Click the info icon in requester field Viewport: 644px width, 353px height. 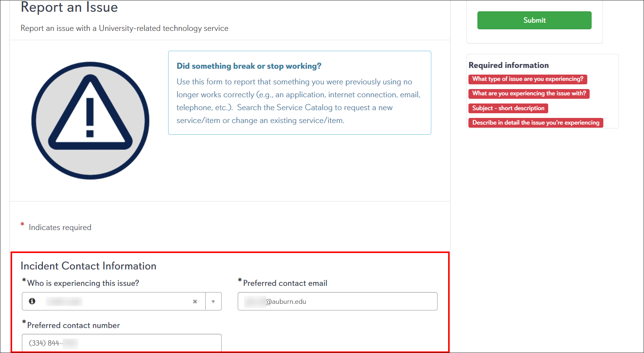click(32, 301)
